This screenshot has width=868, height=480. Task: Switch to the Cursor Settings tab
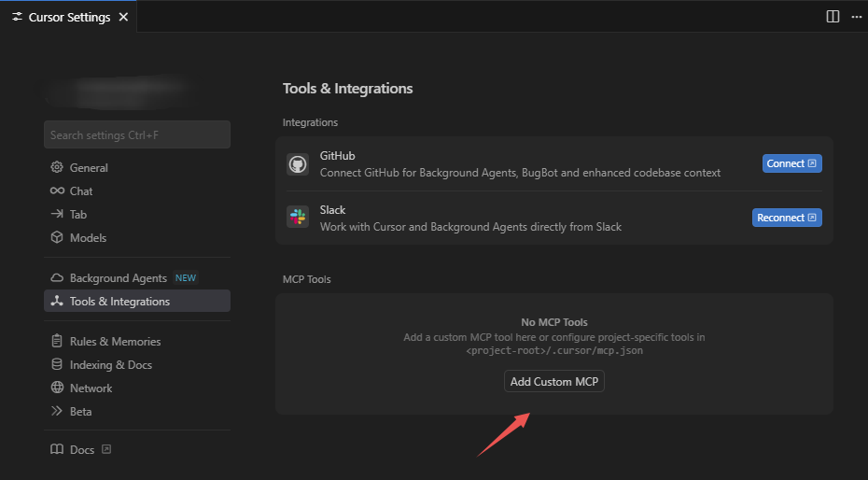pyautogui.click(x=68, y=17)
